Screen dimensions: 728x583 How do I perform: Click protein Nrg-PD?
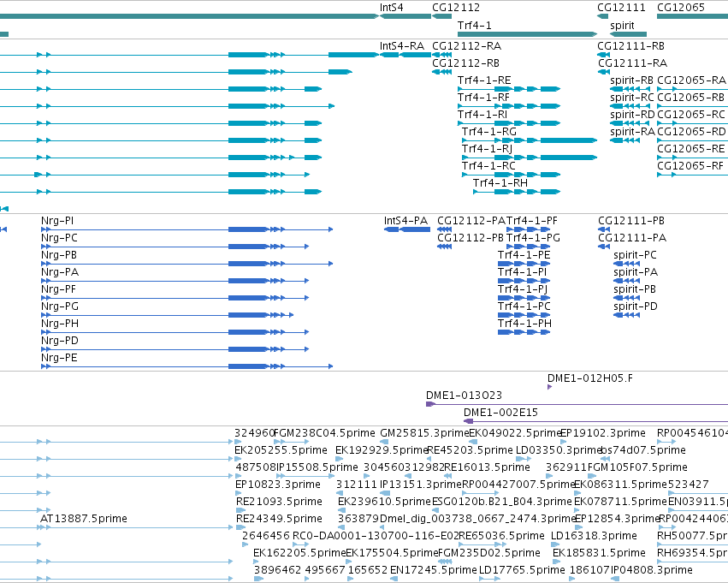pos(59,341)
